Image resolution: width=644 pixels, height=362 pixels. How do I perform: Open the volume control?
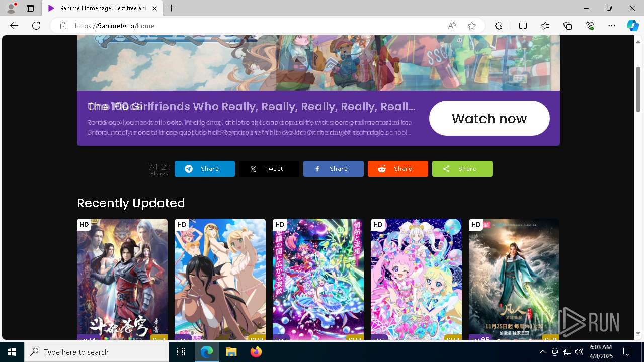pos(579,352)
